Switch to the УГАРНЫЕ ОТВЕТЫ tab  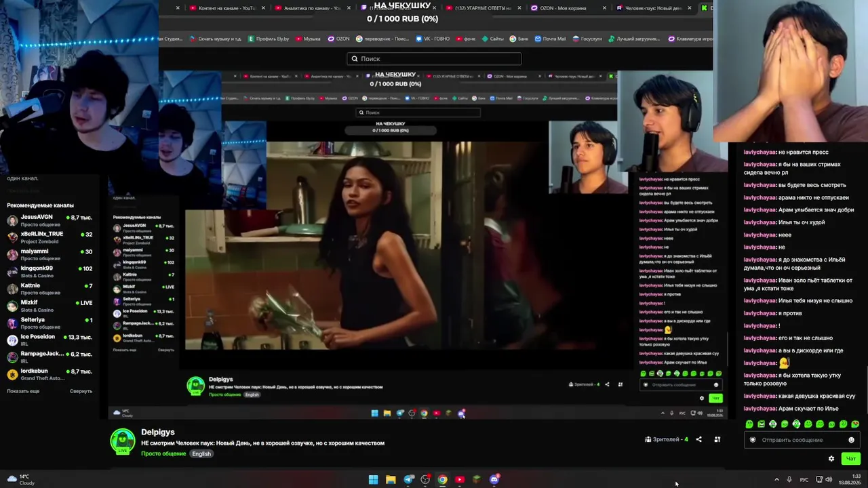pyautogui.click(x=484, y=8)
